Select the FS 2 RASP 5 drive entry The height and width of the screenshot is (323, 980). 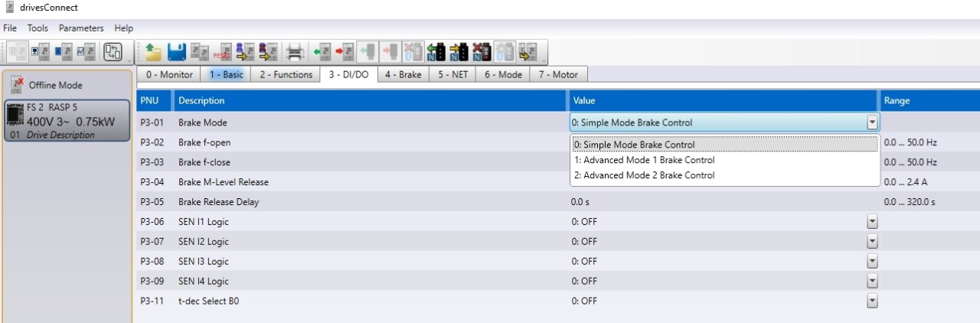pyautogui.click(x=66, y=121)
